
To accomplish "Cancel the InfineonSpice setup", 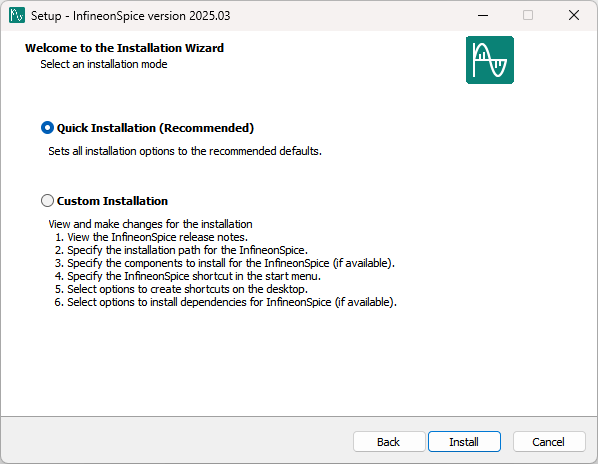I will coord(549,442).
